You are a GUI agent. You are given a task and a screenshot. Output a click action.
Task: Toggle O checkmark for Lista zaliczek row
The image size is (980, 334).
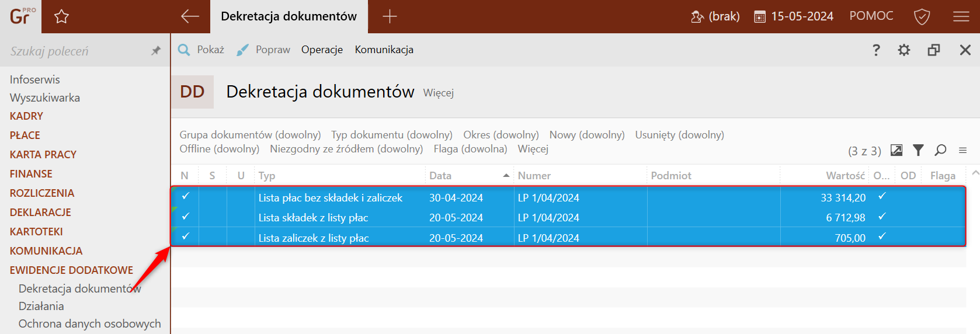tap(882, 236)
